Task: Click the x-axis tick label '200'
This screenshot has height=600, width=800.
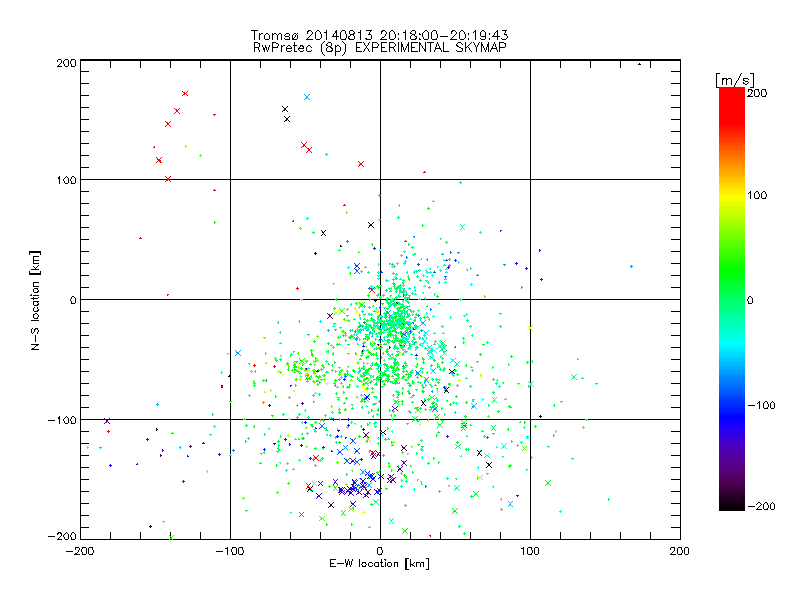Action: coord(680,551)
